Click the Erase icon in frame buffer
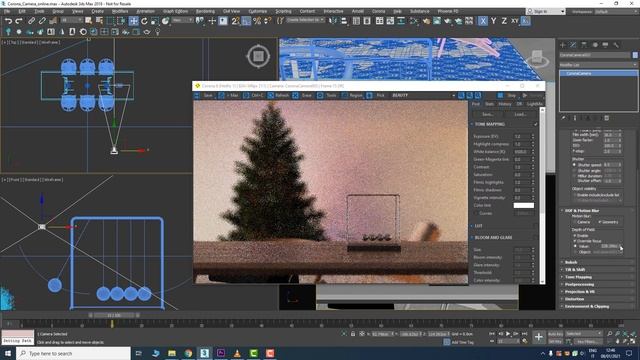 tap(296, 95)
